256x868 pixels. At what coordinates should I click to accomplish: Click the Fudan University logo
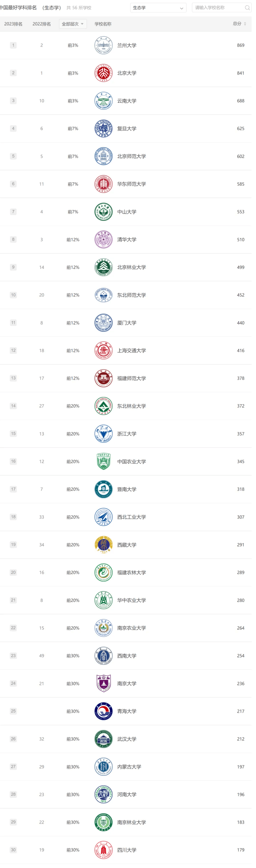click(103, 128)
